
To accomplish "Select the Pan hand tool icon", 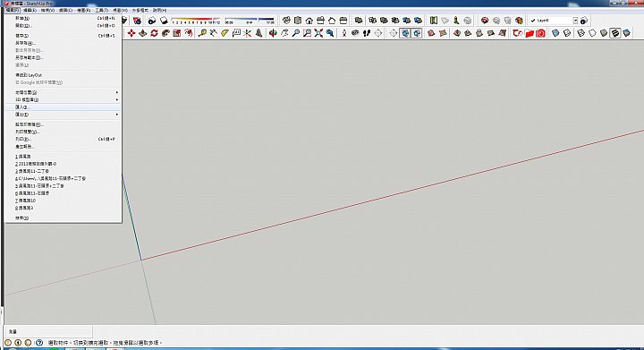I will point(284,33).
